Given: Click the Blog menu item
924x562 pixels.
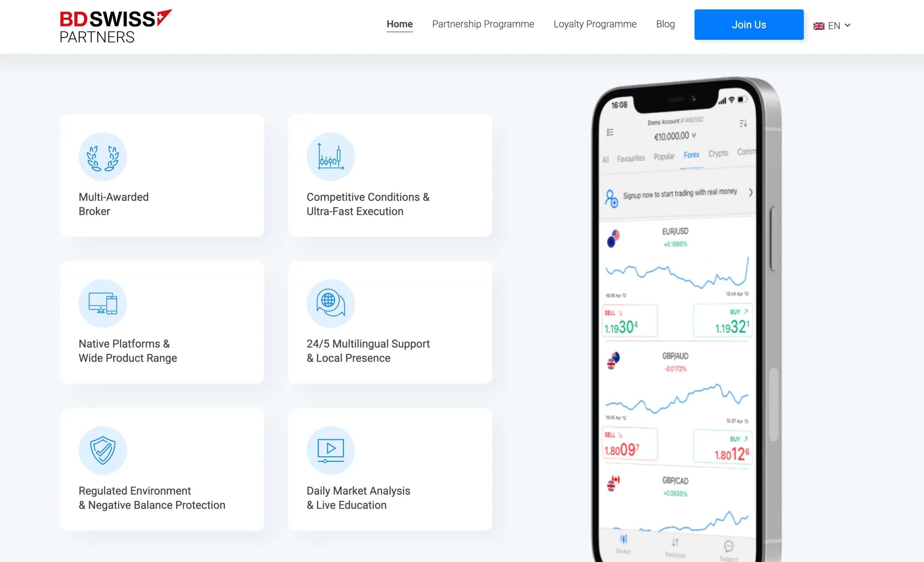Looking at the screenshot, I should tap(665, 25).
